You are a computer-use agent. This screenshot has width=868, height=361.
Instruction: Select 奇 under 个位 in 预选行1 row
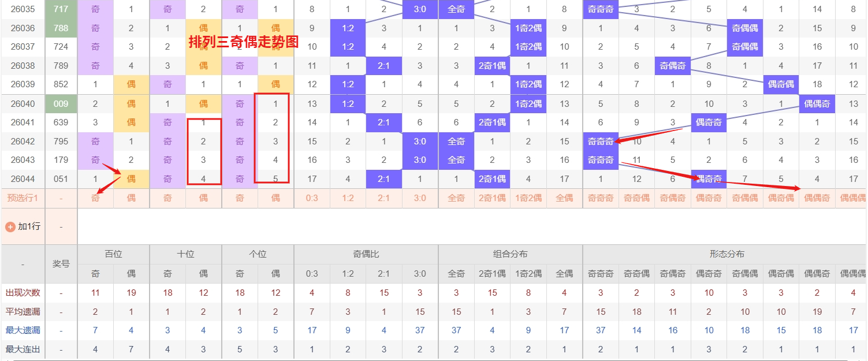click(x=239, y=198)
